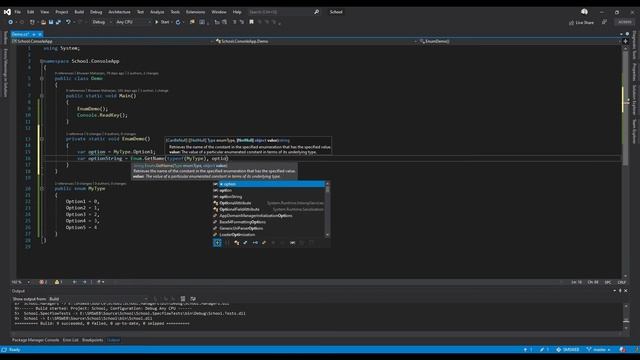The height and width of the screenshot is (360, 640).
Task: Click the error count icon below the editor
Action: pyautogui.click(x=42, y=282)
